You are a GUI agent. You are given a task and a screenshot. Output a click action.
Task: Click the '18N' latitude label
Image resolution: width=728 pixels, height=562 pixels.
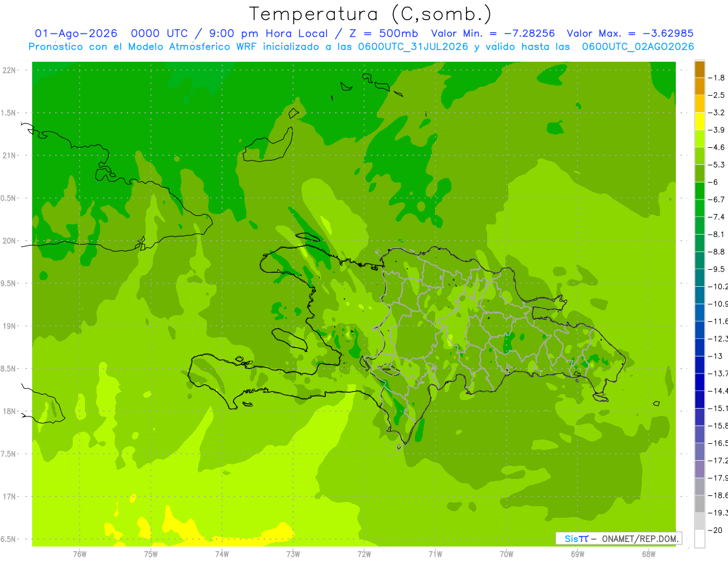(10, 411)
